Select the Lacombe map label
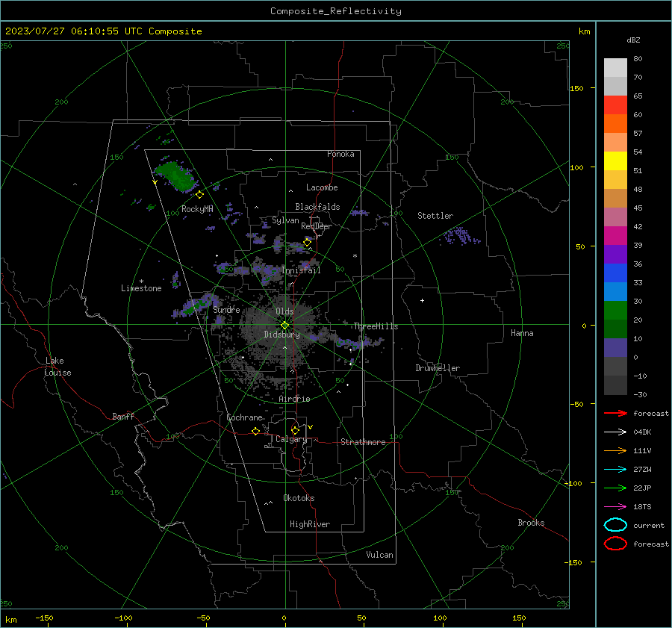The image size is (672, 628). pos(322,187)
